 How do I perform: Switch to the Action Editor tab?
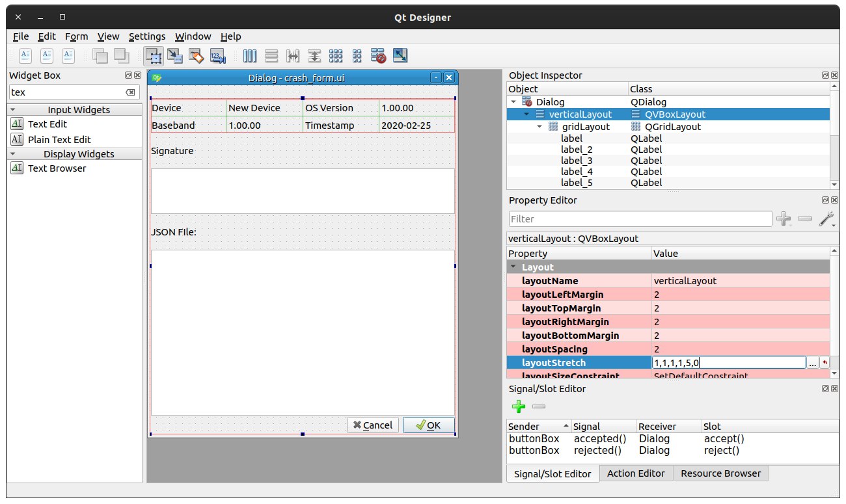[x=636, y=473]
